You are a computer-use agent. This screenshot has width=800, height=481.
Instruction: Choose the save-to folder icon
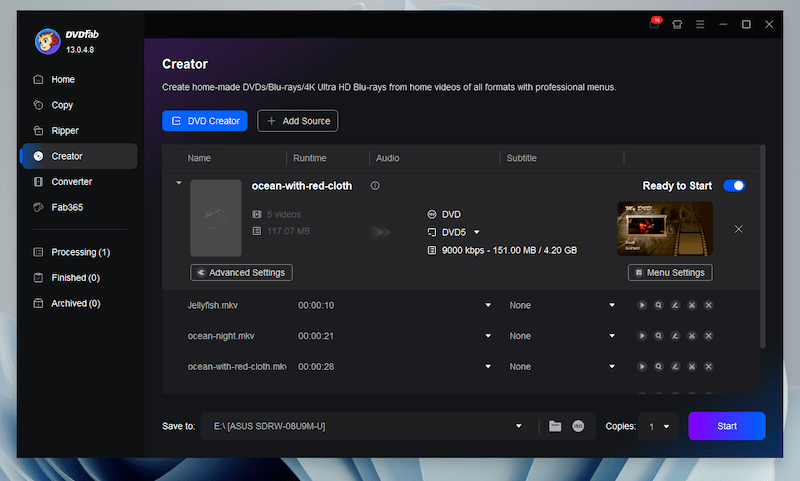pos(555,426)
